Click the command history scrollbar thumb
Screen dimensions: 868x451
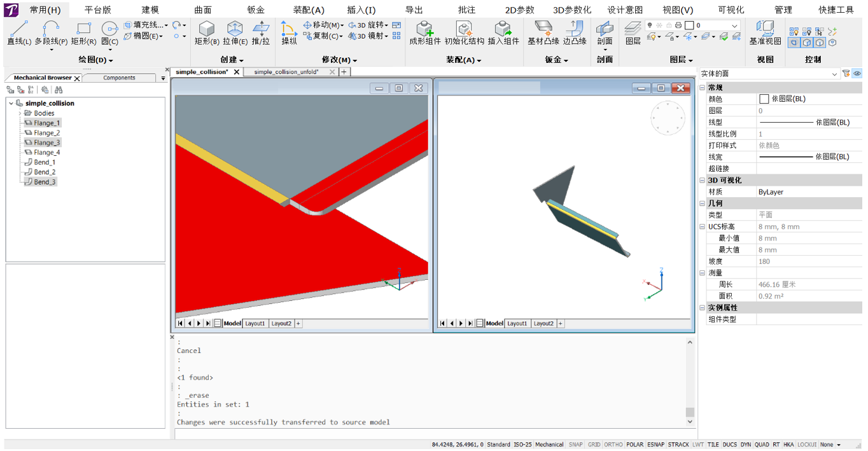click(690, 412)
